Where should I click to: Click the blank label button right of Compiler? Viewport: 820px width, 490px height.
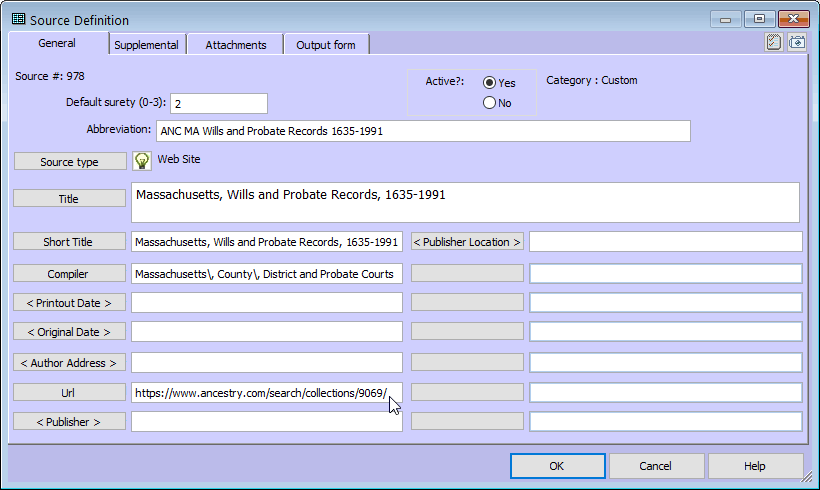[x=467, y=273]
